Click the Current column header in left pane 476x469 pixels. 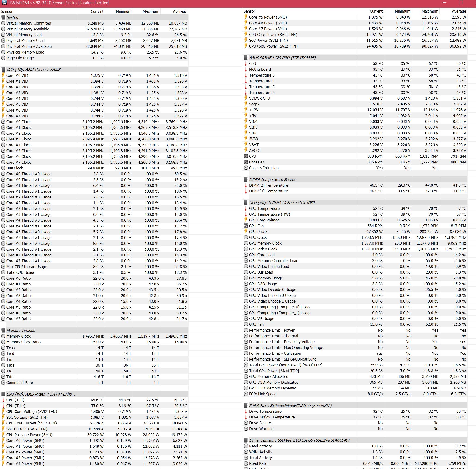tap(97, 11)
